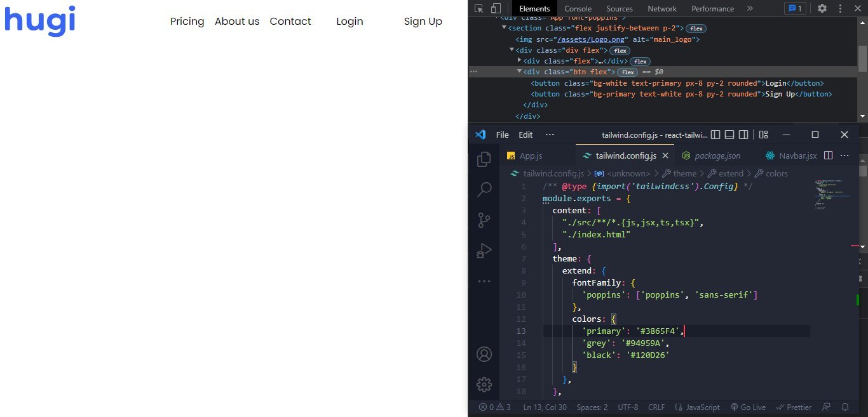Open the Explorer view in VS Code
868x417 pixels.
484,159
